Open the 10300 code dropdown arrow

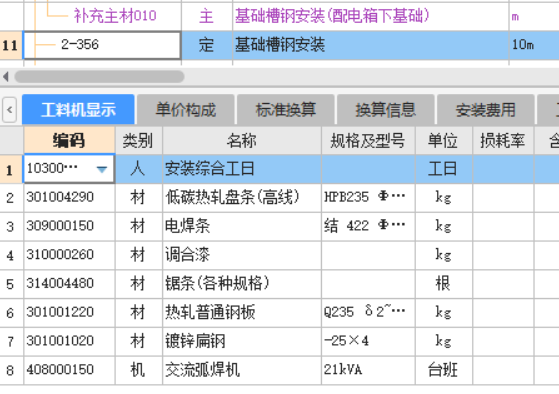pyautogui.click(x=102, y=169)
